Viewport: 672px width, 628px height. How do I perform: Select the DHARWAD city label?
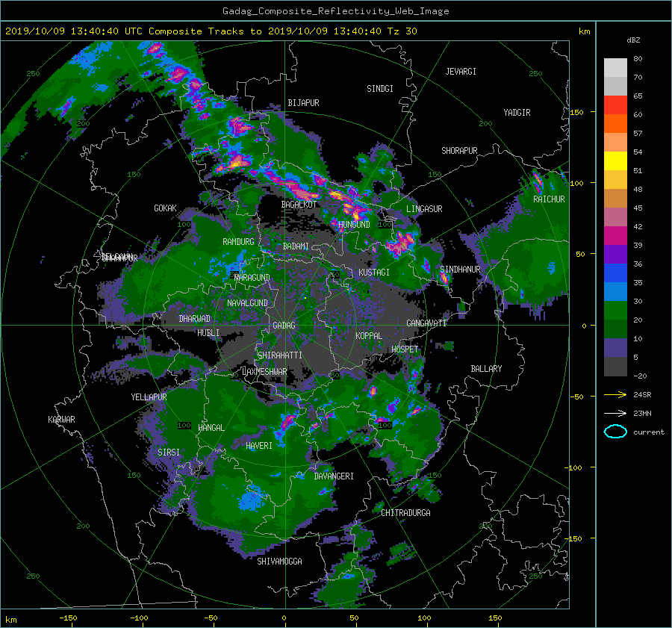click(195, 319)
